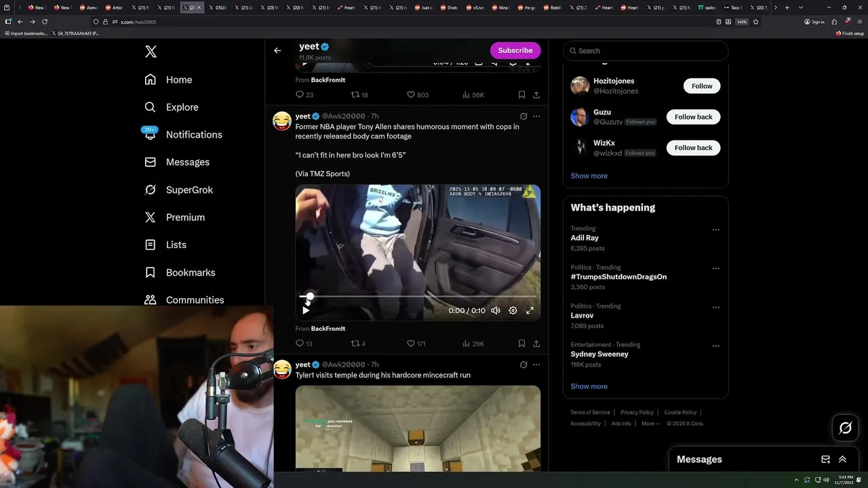Open Messages in the left sidebar
Image resolution: width=868 pixels, height=488 pixels.
[177, 162]
